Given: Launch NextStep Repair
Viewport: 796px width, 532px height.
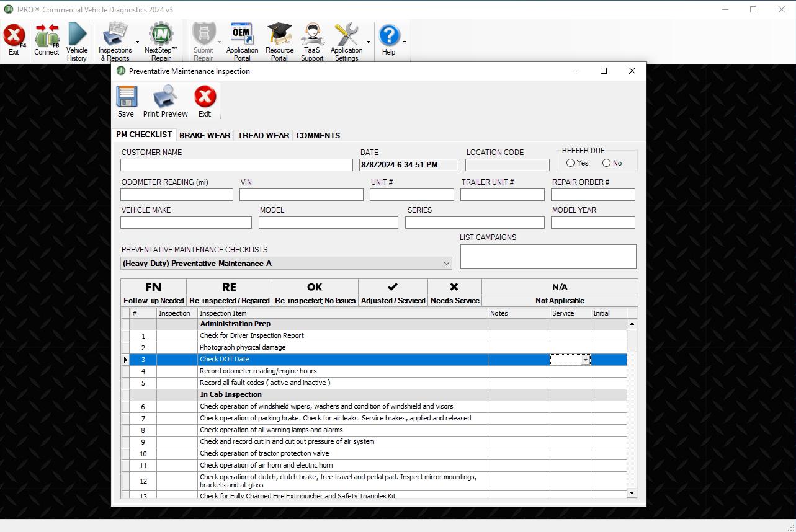Looking at the screenshot, I should click(x=160, y=39).
